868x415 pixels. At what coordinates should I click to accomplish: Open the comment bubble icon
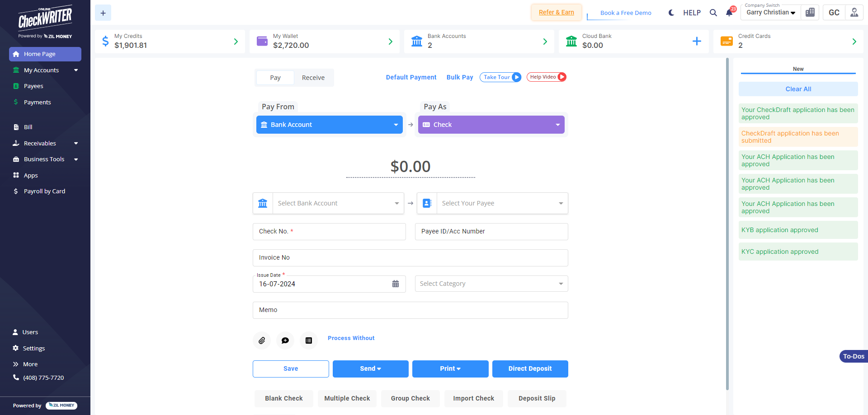[x=285, y=340]
